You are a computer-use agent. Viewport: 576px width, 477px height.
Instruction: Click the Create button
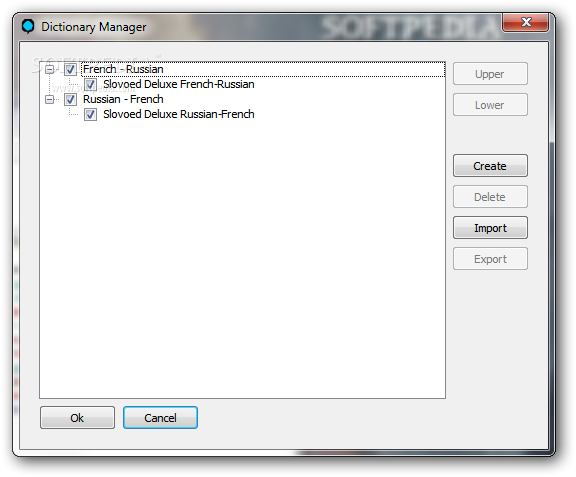[x=490, y=166]
